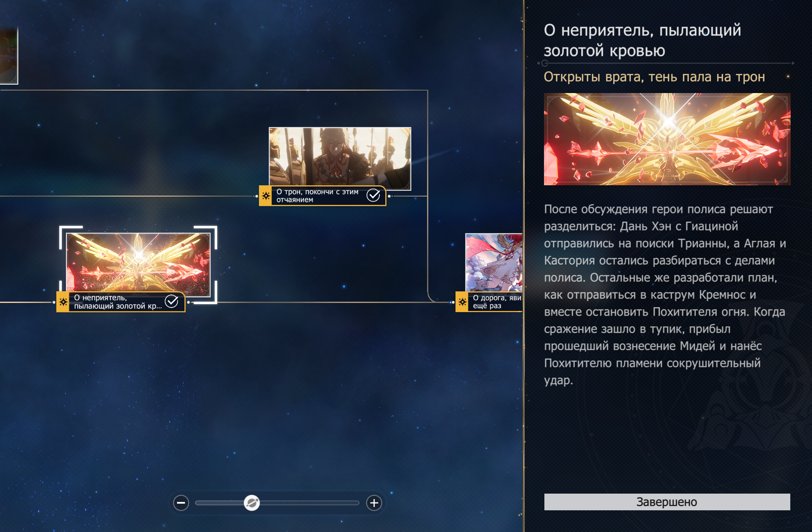The image size is (812, 532).
Task: Click the subtitle 'Открыты врата, тень пала на трон'
Action: pyautogui.click(x=654, y=77)
